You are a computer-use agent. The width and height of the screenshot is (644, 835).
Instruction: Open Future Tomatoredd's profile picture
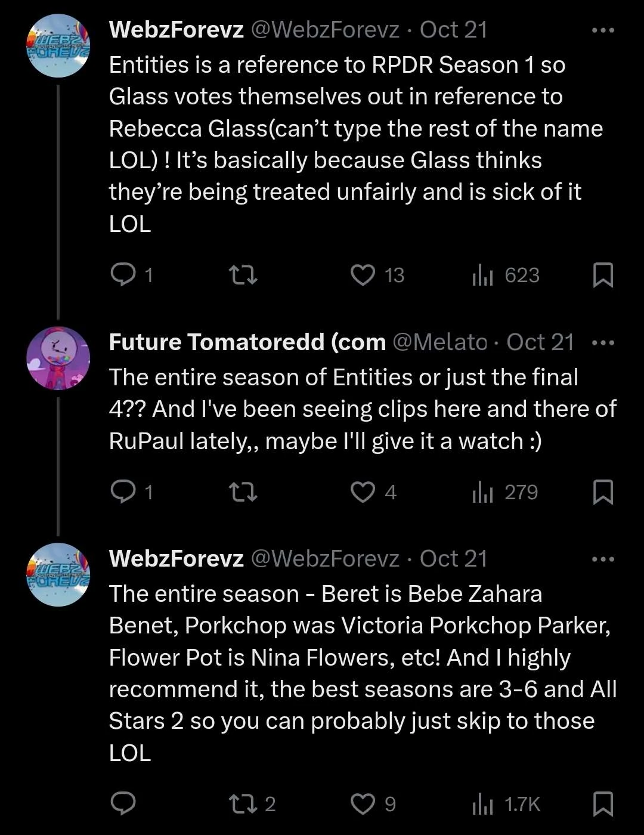pyautogui.click(x=58, y=358)
